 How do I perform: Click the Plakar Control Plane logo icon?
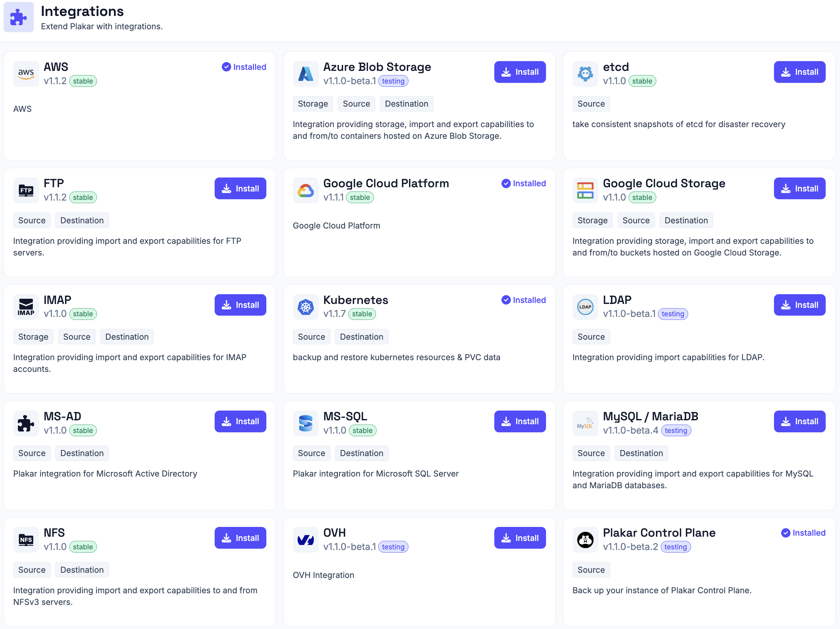(585, 539)
